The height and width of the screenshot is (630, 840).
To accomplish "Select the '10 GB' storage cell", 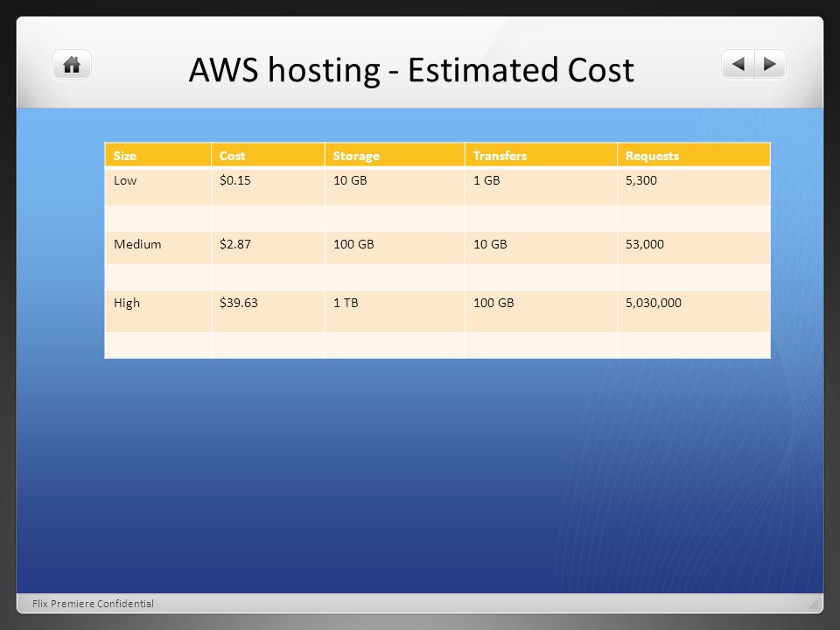I will [x=395, y=186].
